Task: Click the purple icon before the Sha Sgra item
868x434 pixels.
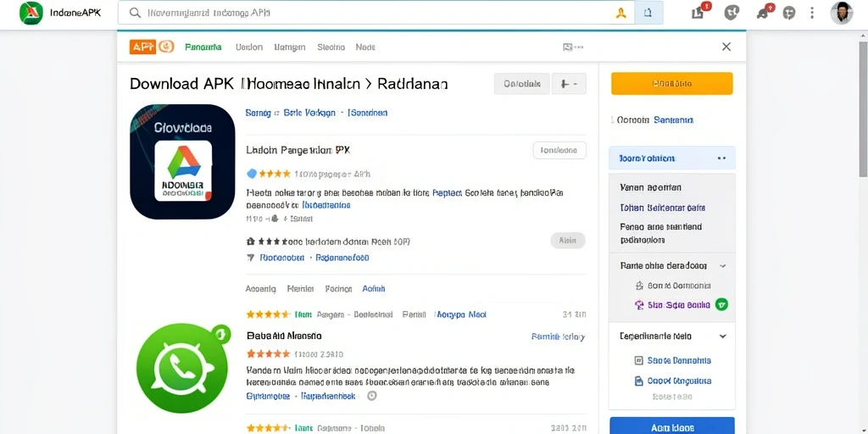Action: click(x=639, y=304)
